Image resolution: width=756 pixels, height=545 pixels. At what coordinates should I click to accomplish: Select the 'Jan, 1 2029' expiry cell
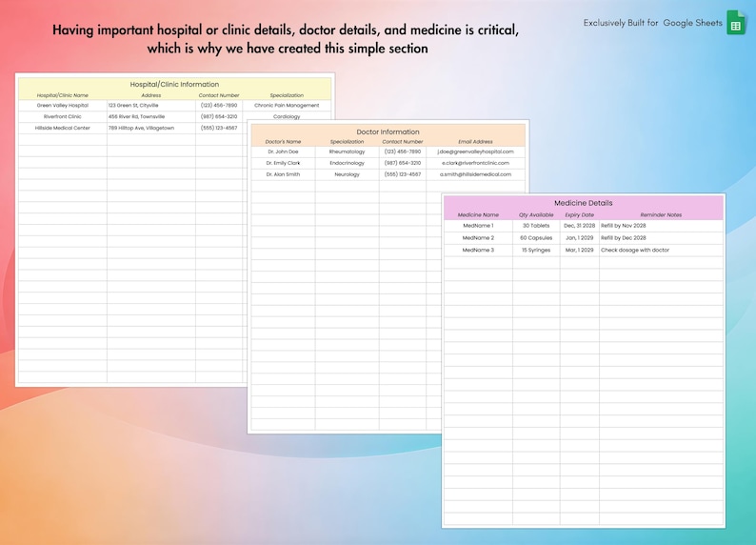pos(580,238)
